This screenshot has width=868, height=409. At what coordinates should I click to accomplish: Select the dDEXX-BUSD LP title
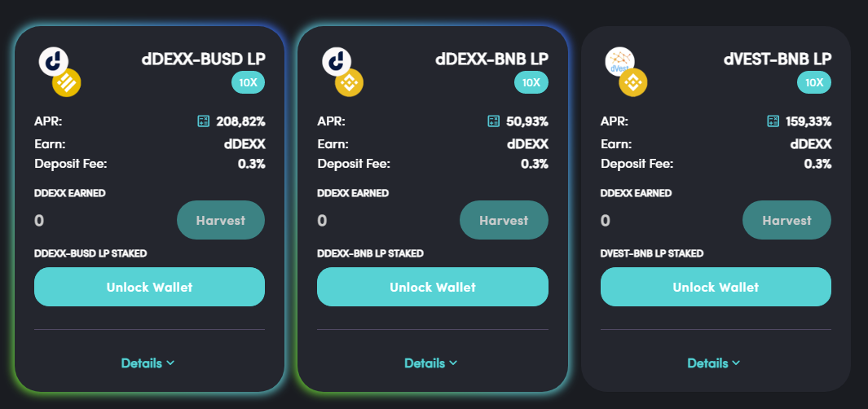[203, 59]
